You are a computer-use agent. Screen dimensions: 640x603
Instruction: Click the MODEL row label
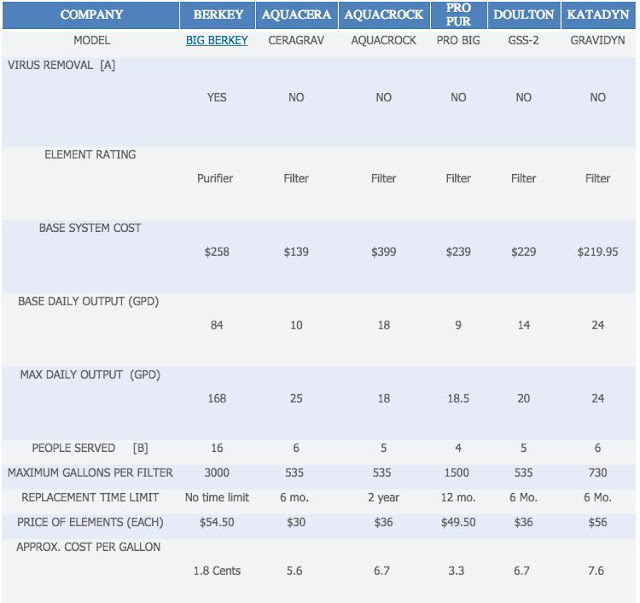pyautogui.click(x=92, y=40)
